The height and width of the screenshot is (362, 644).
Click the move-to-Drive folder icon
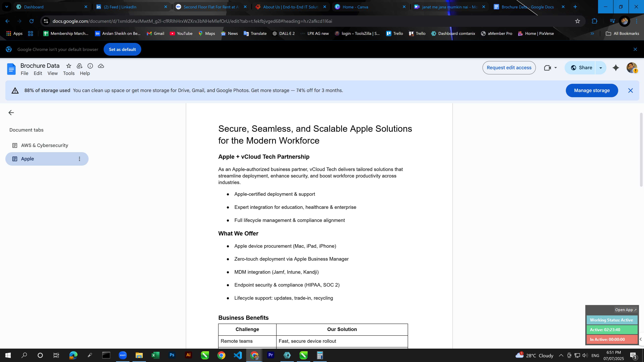79,66
